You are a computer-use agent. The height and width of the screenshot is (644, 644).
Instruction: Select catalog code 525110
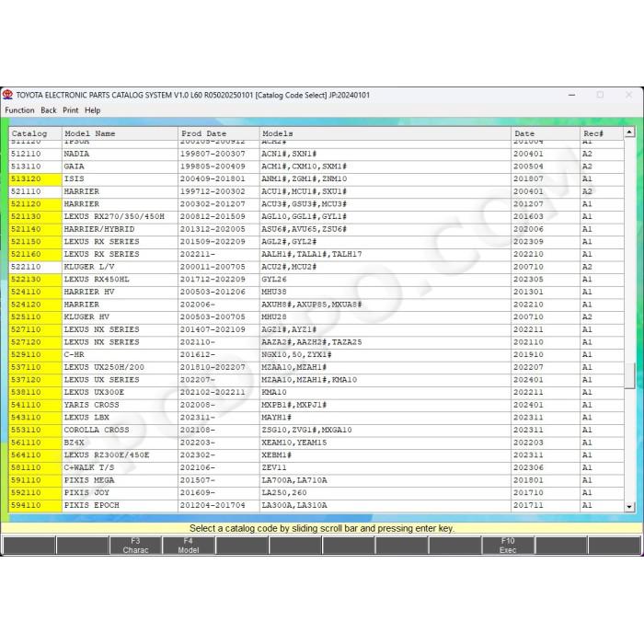[26, 317]
